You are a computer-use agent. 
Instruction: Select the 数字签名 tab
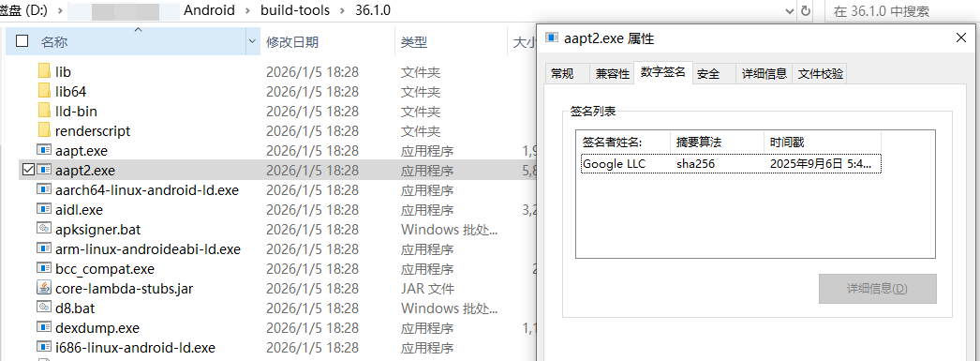click(x=663, y=72)
